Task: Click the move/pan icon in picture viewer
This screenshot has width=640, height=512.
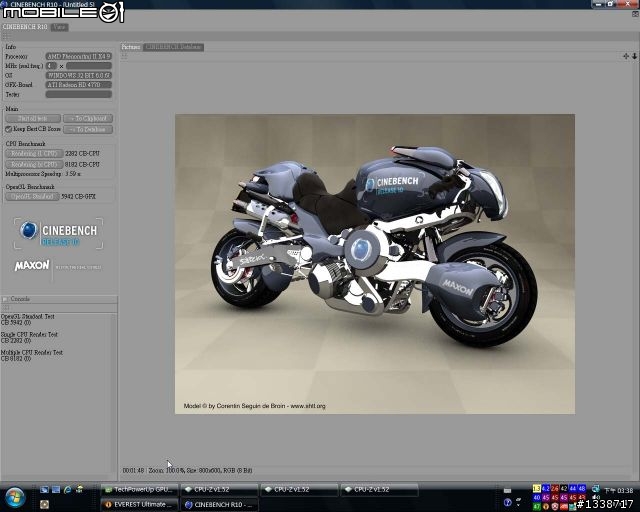Action: click(626, 56)
